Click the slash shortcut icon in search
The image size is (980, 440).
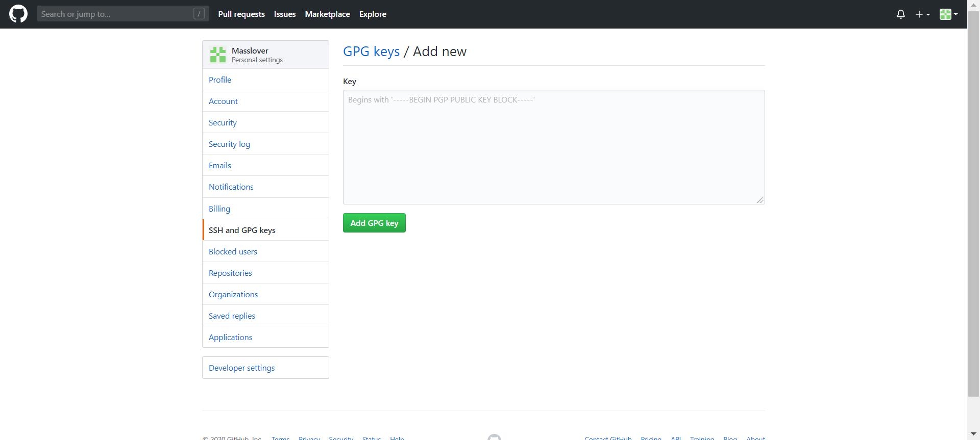tap(199, 14)
